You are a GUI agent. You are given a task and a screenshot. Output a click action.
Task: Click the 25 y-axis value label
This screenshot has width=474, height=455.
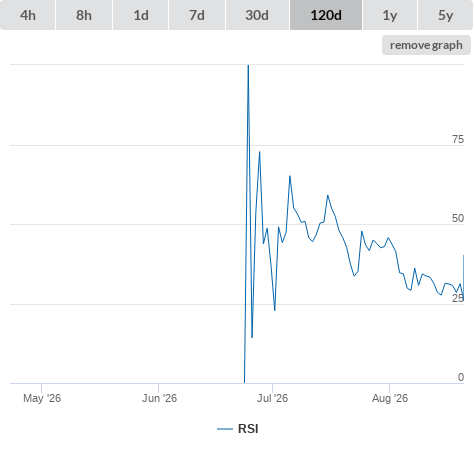click(x=458, y=298)
